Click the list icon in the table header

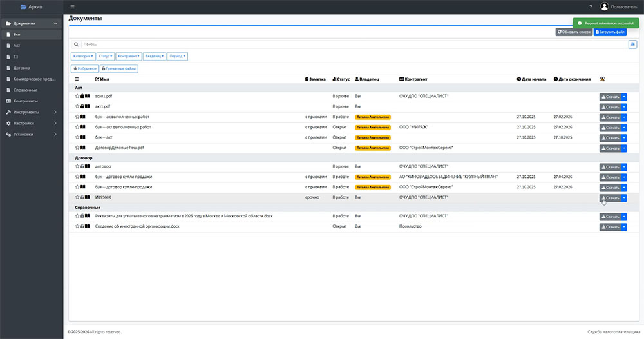click(77, 79)
